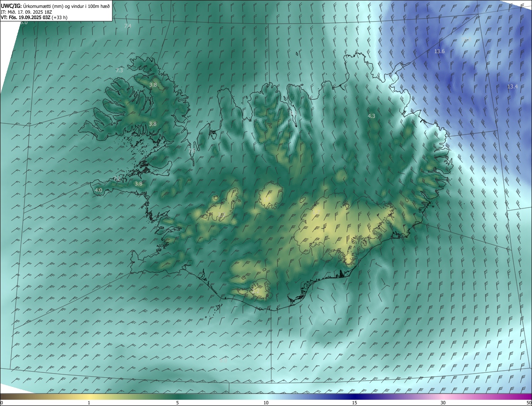Click the 3.8 label next to 7.2
This screenshot has height=406, width=532.
[138, 184]
